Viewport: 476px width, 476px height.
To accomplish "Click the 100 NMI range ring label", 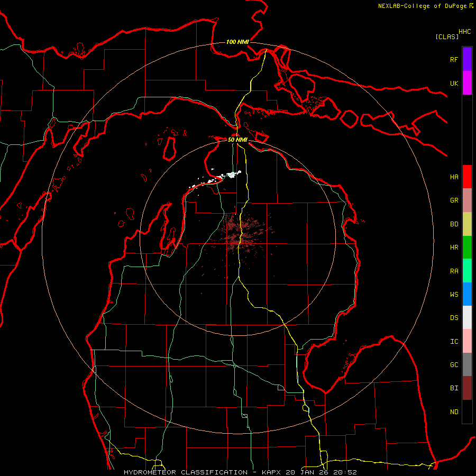I will point(237,42).
